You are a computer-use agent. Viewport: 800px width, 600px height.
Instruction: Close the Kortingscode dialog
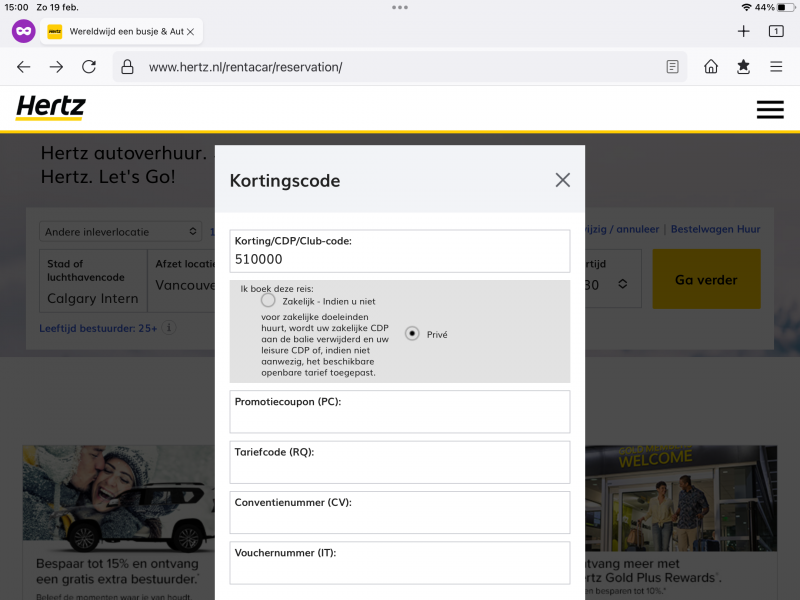563,180
